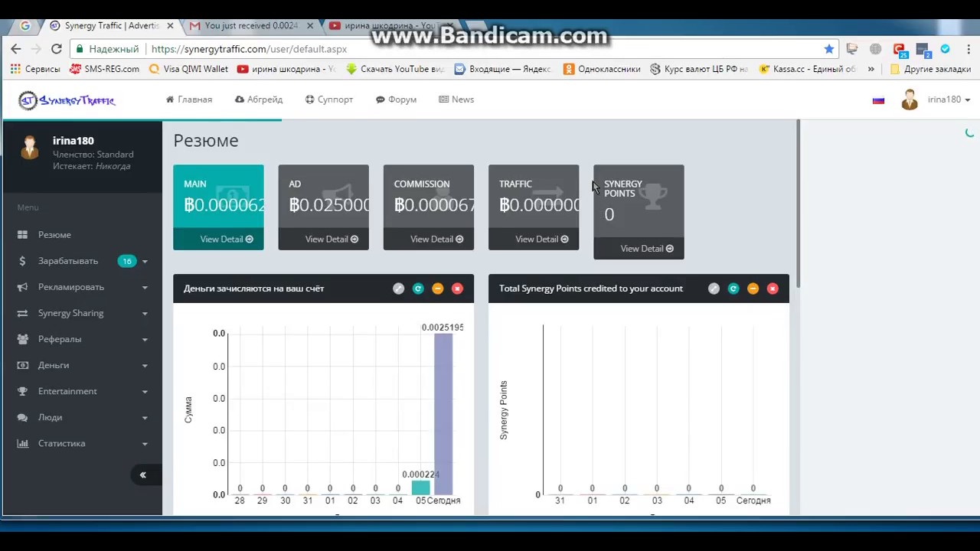Click the chat icon beside Люди

coord(22,417)
